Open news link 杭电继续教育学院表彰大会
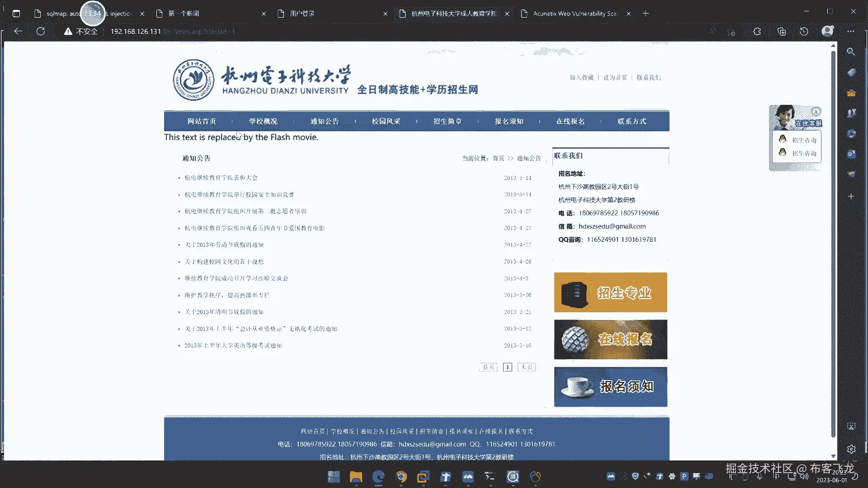The height and width of the screenshot is (488, 868). point(221,178)
